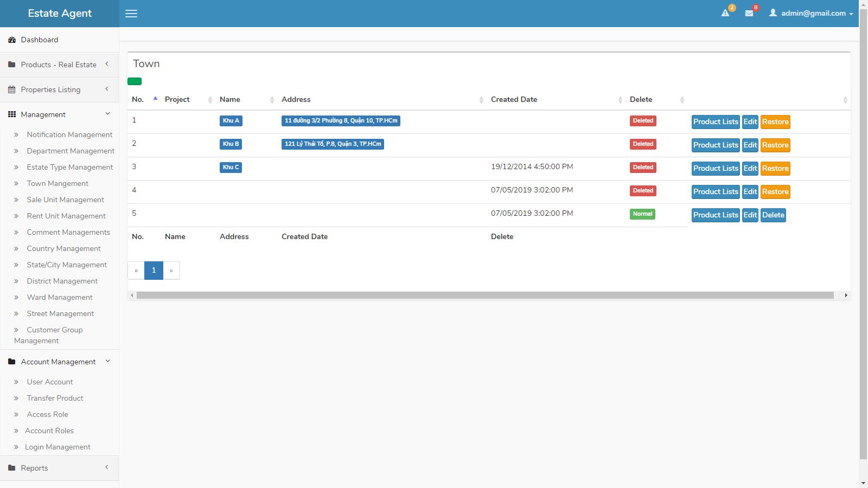Click the green add button under Town
Viewport: 868px width, 488px height.
point(135,81)
